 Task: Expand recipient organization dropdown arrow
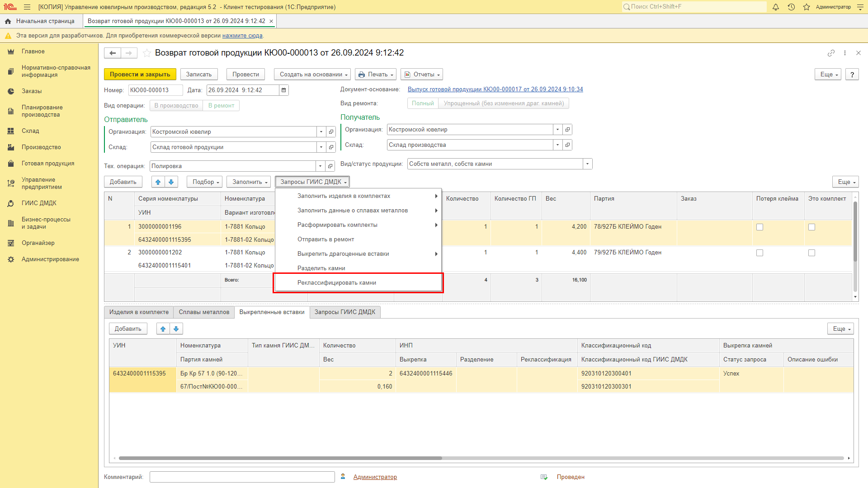pos(558,130)
